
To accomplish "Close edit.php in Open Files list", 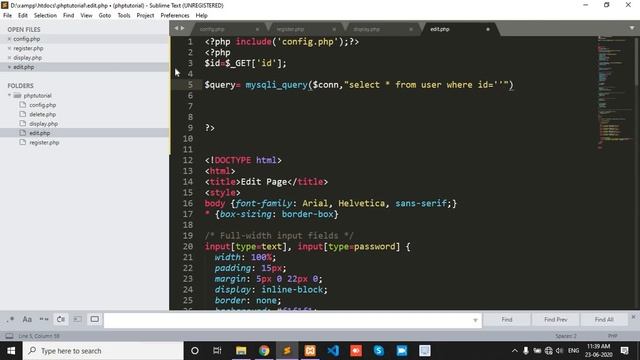I will pyautogui.click(x=9, y=67).
